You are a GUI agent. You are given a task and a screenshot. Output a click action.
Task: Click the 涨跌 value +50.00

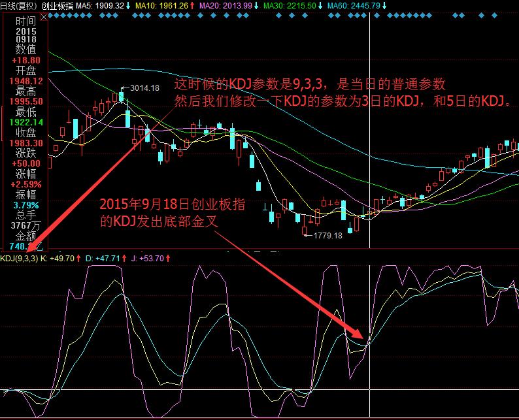point(26,163)
